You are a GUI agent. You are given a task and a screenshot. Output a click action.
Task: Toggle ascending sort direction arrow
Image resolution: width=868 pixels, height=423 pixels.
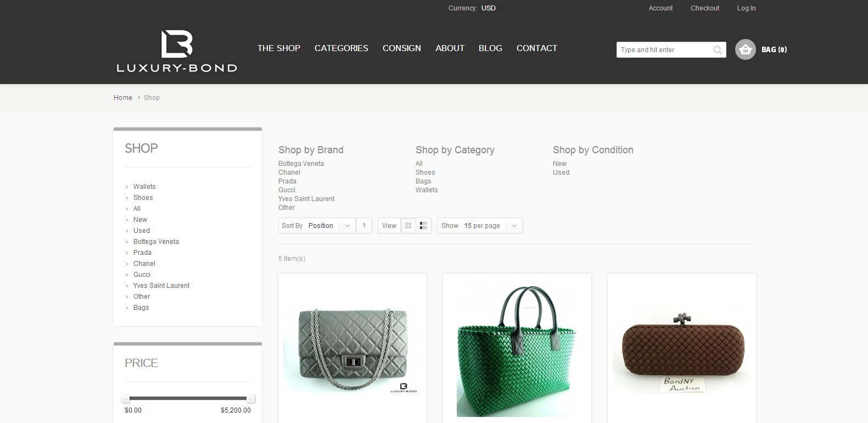pyautogui.click(x=364, y=226)
